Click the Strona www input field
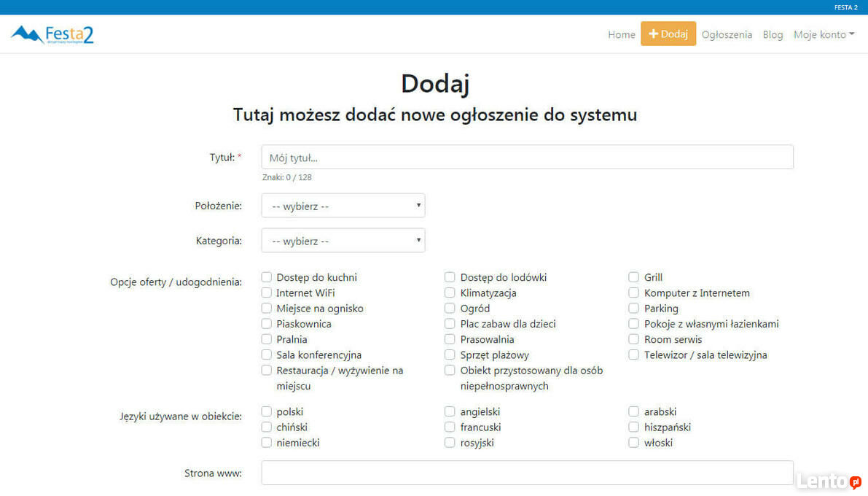Screen dimensions: 868x496 (527, 473)
